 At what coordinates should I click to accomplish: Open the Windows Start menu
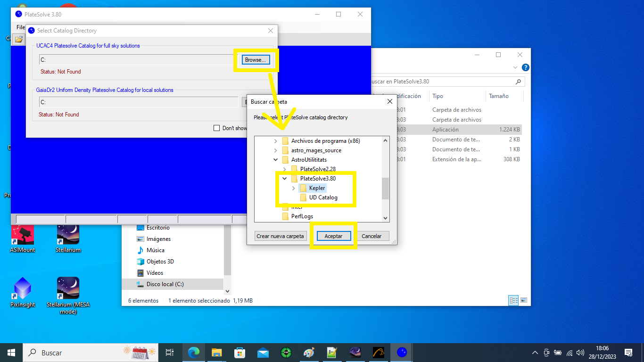click(x=11, y=352)
